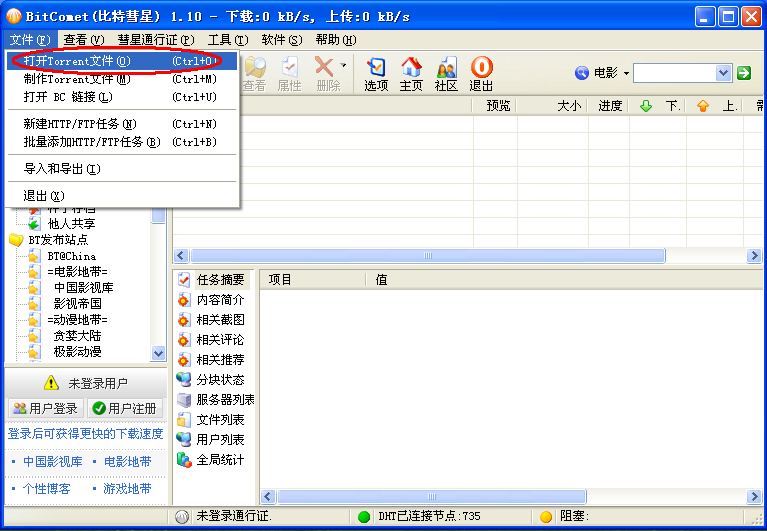Screen dimensions: 767x531
Task: Select BT@China in the site tree
Action: pos(71,256)
